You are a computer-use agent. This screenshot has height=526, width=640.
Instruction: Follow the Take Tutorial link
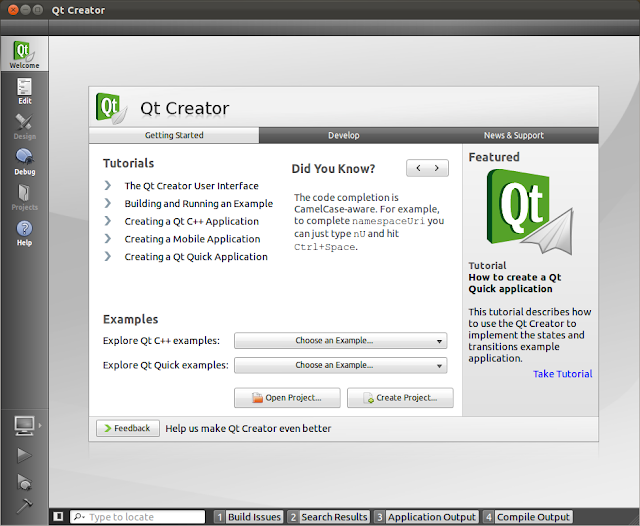point(562,374)
